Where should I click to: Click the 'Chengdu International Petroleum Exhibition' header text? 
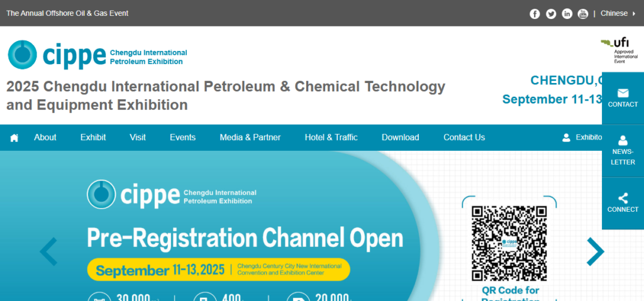(x=148, y=57)
